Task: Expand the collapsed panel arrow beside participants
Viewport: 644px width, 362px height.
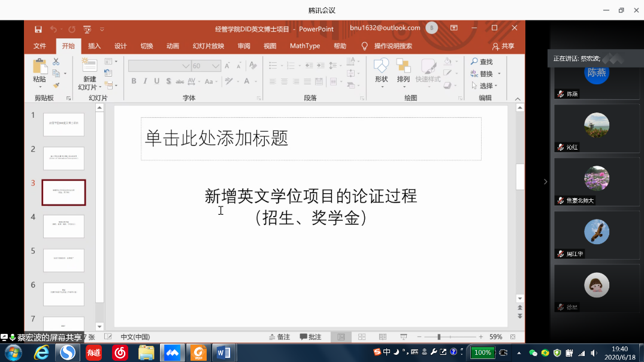Action: tap(545, 181)
